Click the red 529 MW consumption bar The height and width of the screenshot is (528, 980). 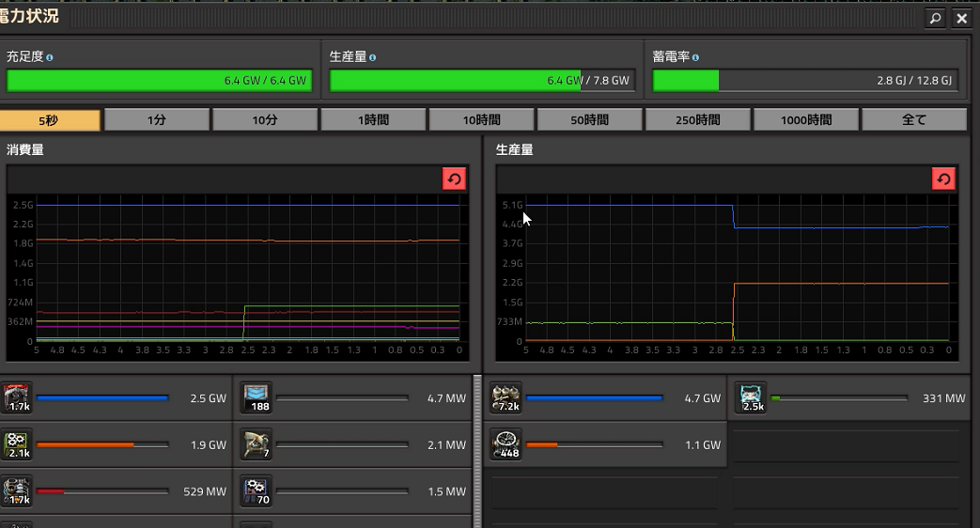(x=102, y=491)
